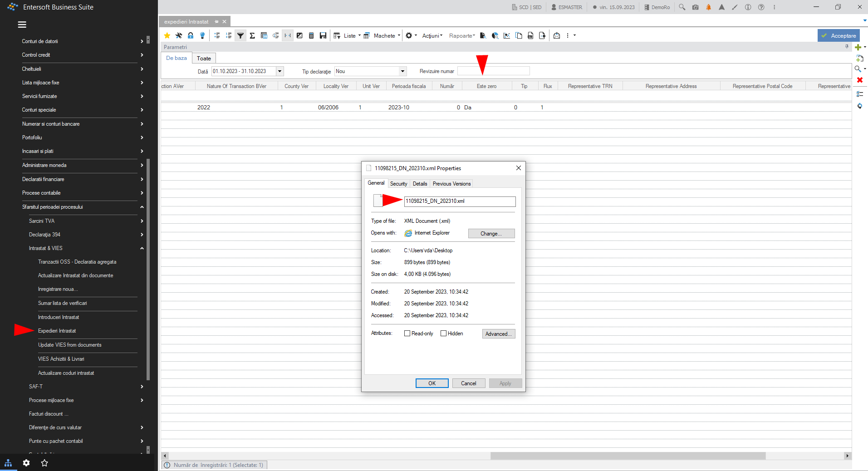Open the Dată date range dropdown
This screenshot has height=471, width=868.
(280, 71)
